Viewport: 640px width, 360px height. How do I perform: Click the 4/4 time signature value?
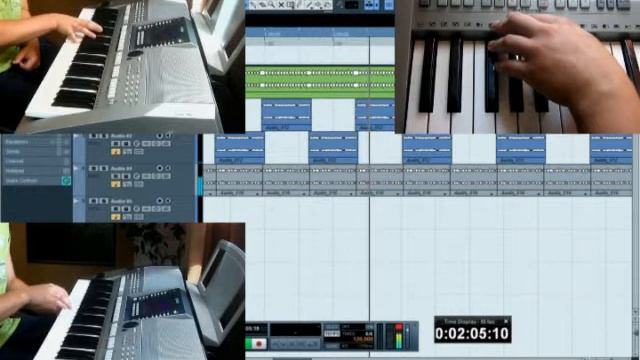(369, 334)
